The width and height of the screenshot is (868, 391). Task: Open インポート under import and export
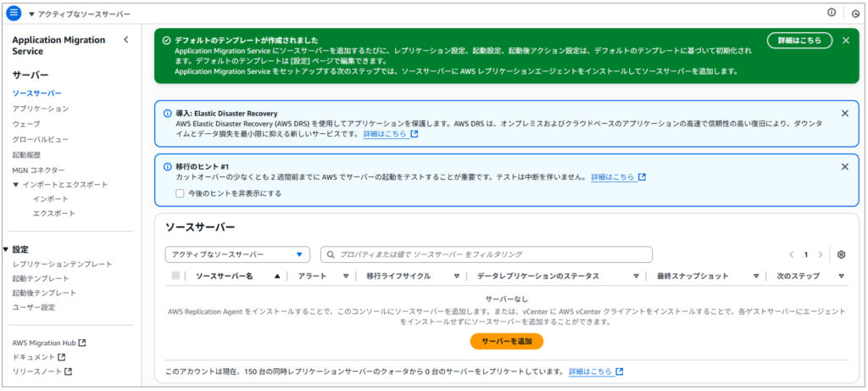(x=50, y=198)
